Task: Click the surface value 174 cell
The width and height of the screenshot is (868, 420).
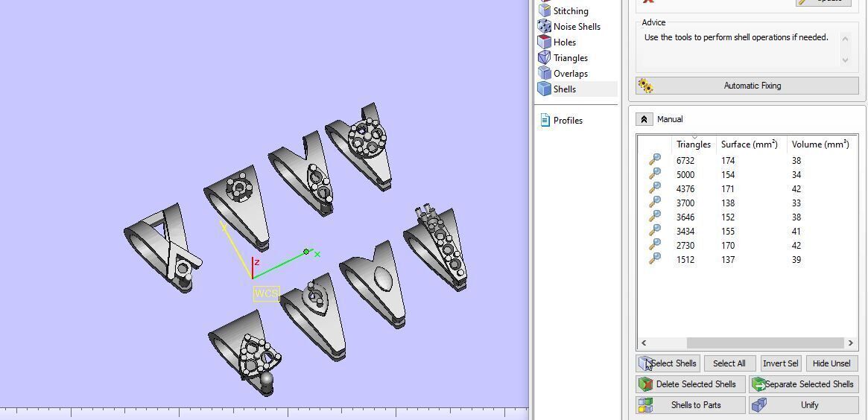Action: click(x=728, y=160)
